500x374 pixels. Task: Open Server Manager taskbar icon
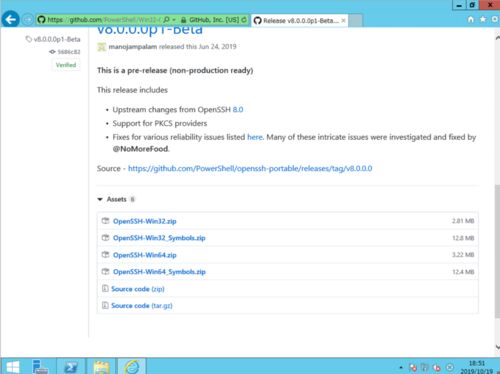click(x=40, y=367)
